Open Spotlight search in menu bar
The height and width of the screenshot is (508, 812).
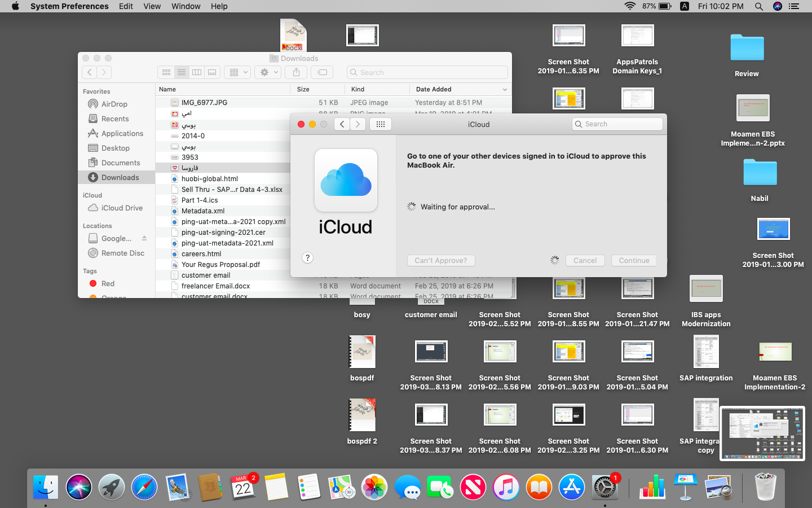(x=759, y=6)
